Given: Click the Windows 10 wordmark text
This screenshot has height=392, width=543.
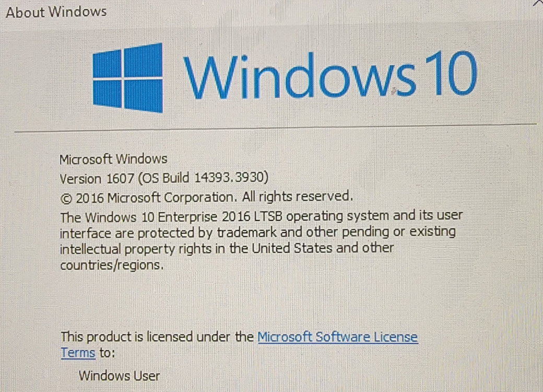Looking at the screenshot, I should (330, 75).
